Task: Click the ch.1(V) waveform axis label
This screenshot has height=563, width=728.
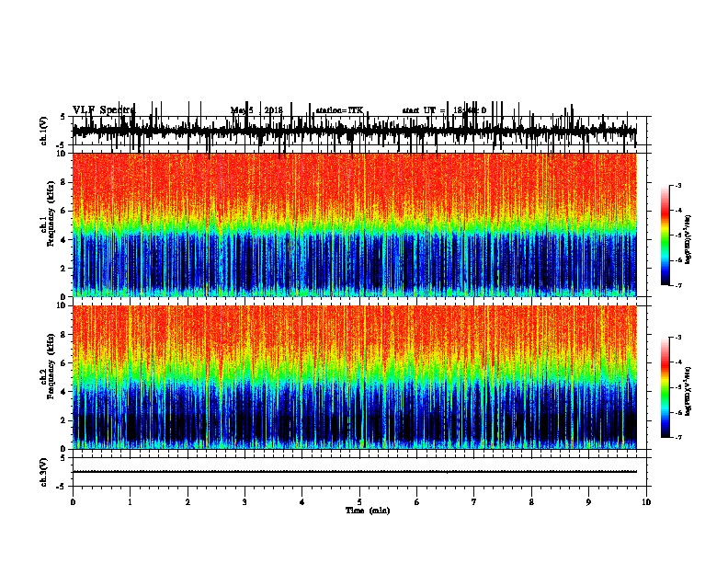Action: click(44, 131)
